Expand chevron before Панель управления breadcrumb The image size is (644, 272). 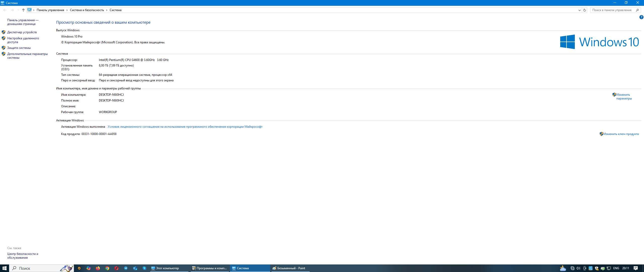click(34, 10)
